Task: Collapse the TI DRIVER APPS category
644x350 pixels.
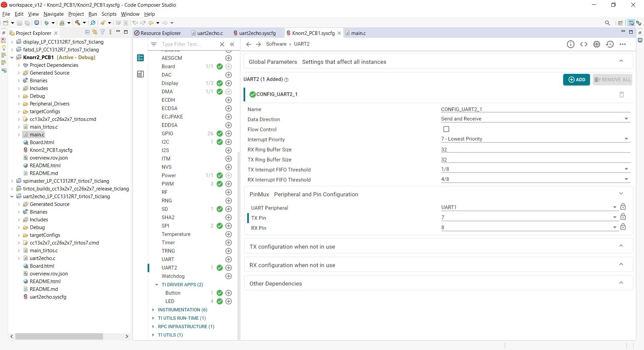Action: coord(157,285)
